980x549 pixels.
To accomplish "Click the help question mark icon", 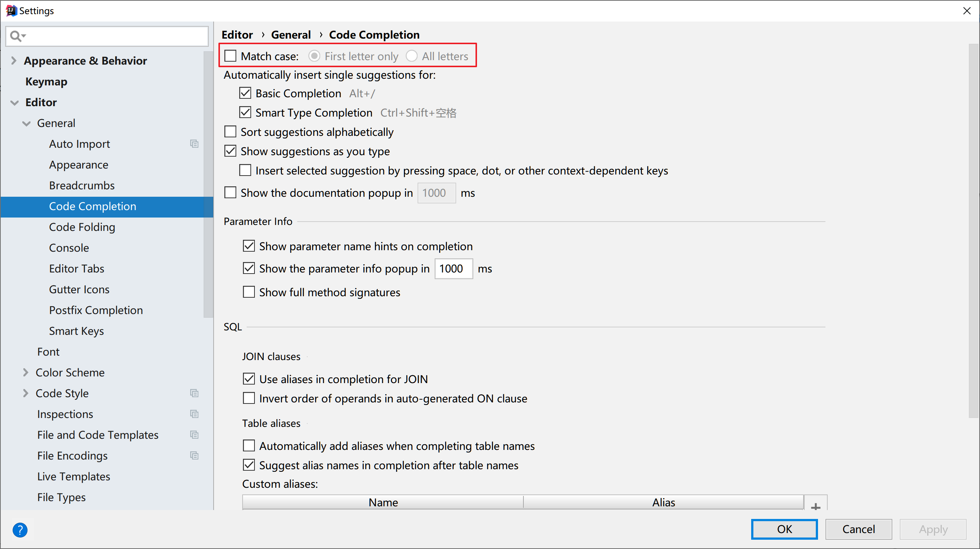I will pyautogui.click(x=20, y=530).
